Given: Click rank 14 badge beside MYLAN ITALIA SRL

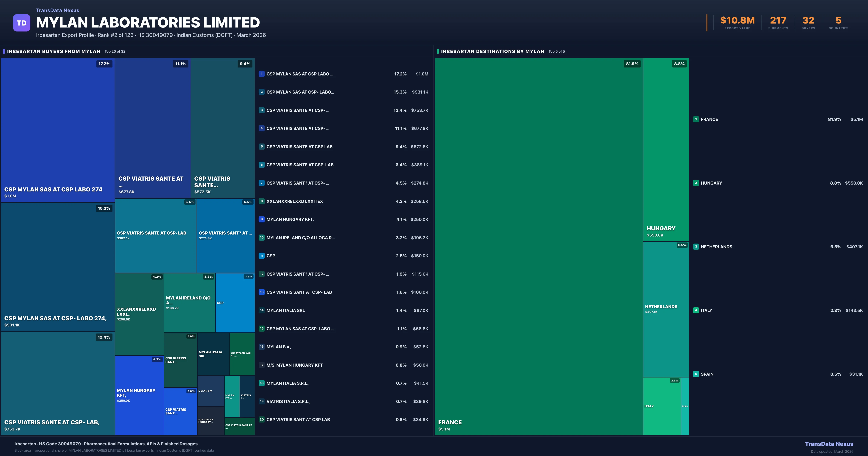Looking at the screenshot, I should click(261, 310).
